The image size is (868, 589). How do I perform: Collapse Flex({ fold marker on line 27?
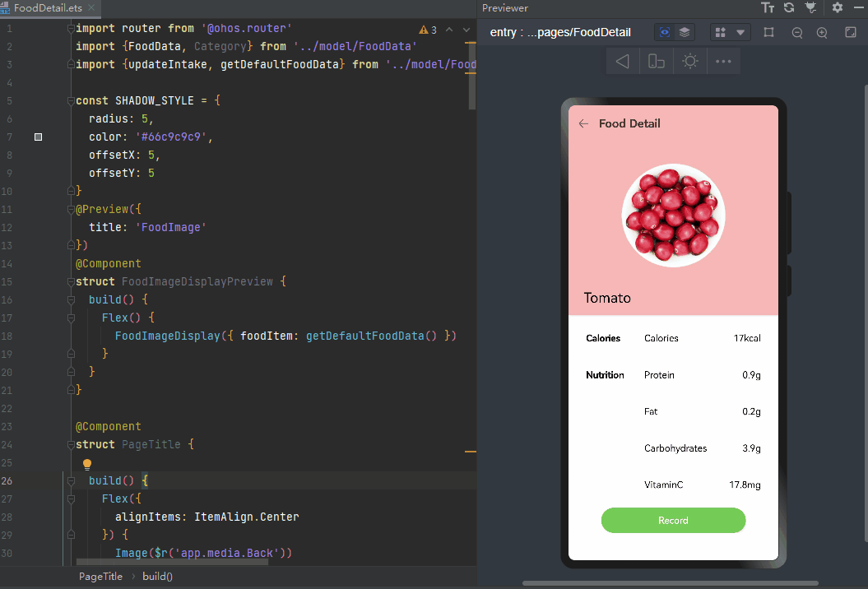(71, 499)
